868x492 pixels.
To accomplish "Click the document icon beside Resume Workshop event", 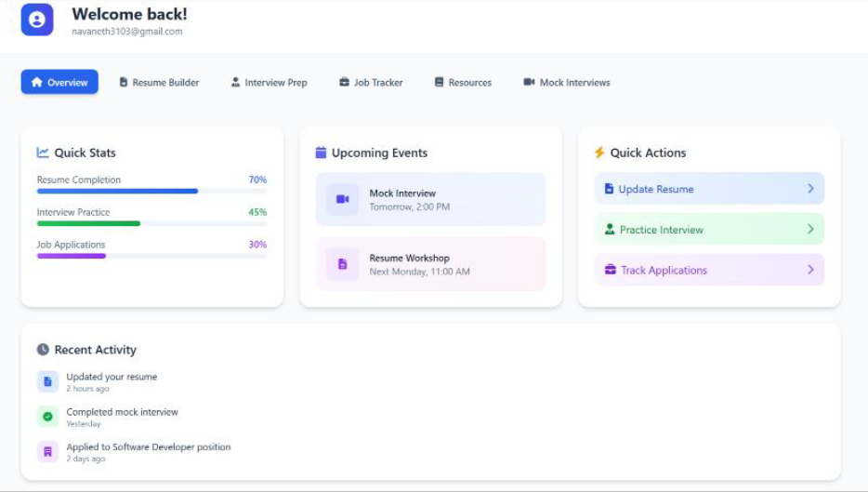I will click(x=342, y=264).
